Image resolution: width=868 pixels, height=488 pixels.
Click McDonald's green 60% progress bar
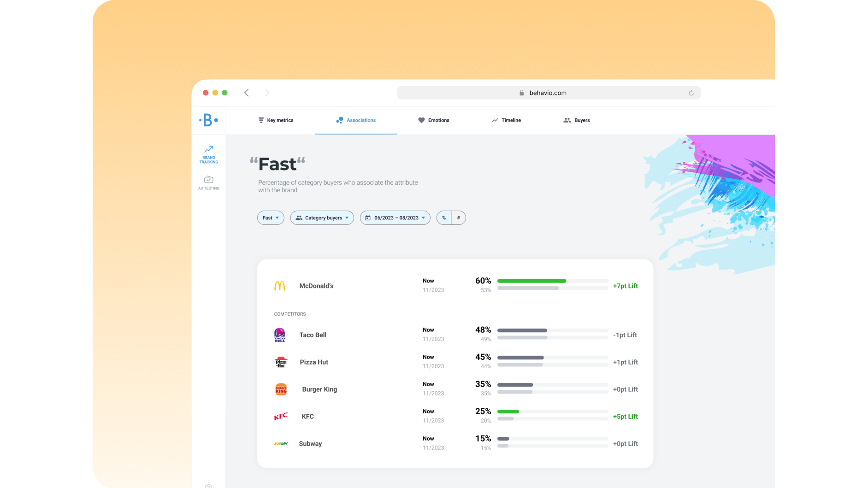click(531, 281)
